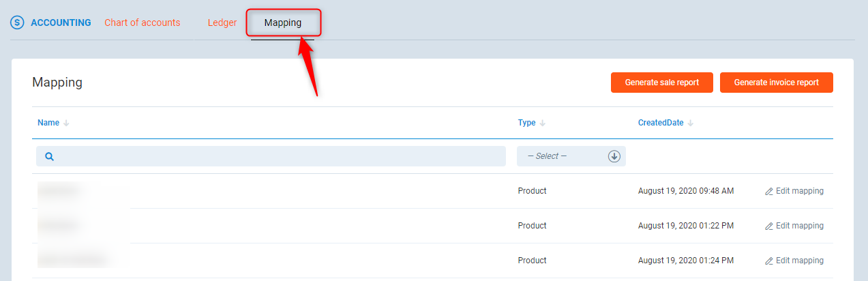Sort by the CreatedDate column header
The image size is (868, 281).
point(661,123)
